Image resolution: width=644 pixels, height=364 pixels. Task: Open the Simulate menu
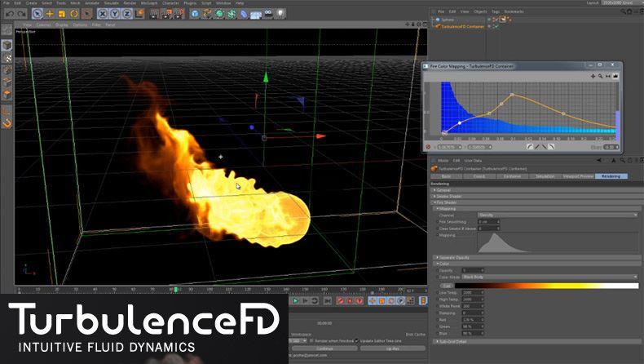point(112,3)
